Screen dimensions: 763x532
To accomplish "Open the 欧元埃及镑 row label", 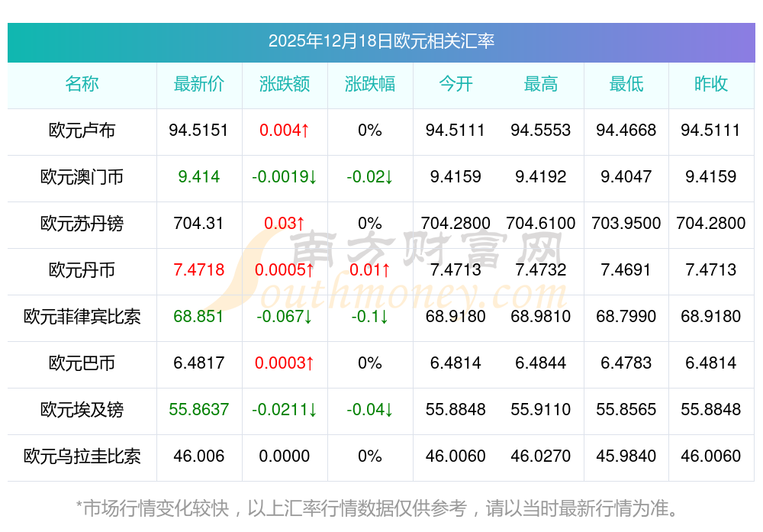I will pos(82,410).
